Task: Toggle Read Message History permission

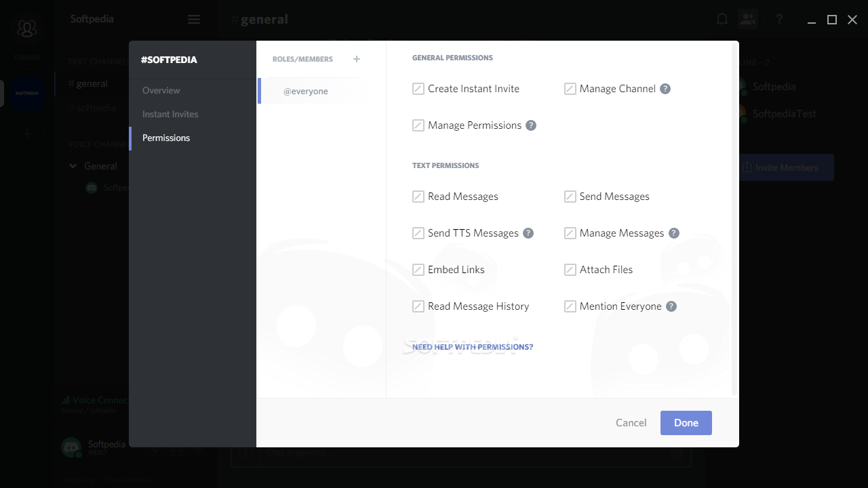Action: (x=418, y=306)
